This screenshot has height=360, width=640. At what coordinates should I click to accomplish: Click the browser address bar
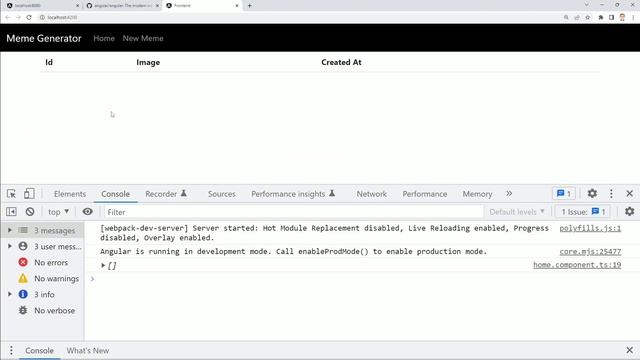point(302,17)
